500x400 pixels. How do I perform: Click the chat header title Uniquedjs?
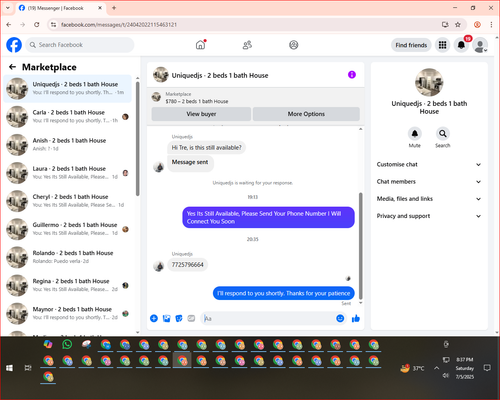point(220,75)
